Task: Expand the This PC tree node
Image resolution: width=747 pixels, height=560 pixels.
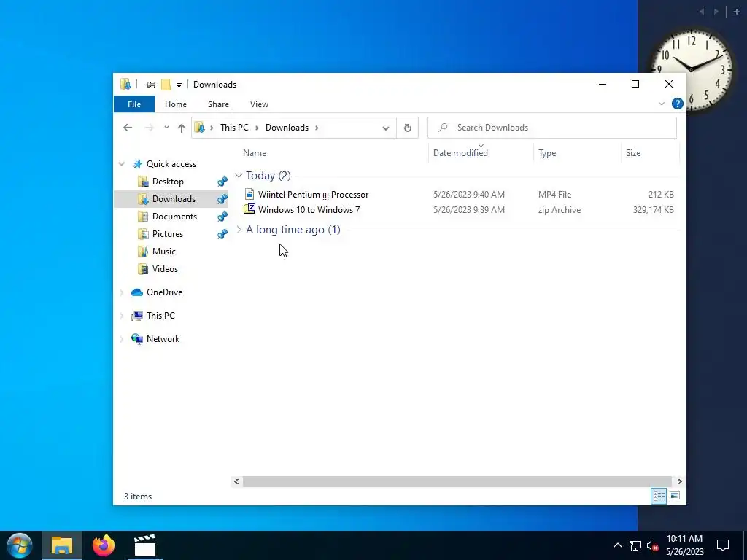Action: (x=122, y=316)
